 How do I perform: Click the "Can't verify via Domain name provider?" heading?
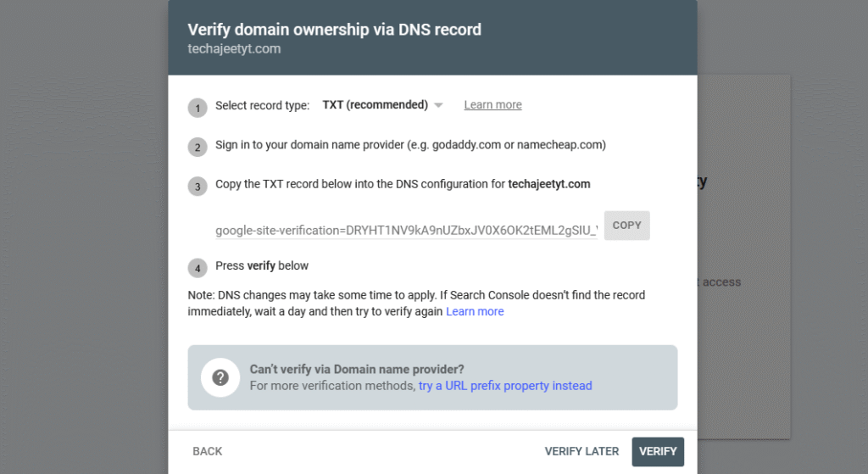(x=357, y=369)
